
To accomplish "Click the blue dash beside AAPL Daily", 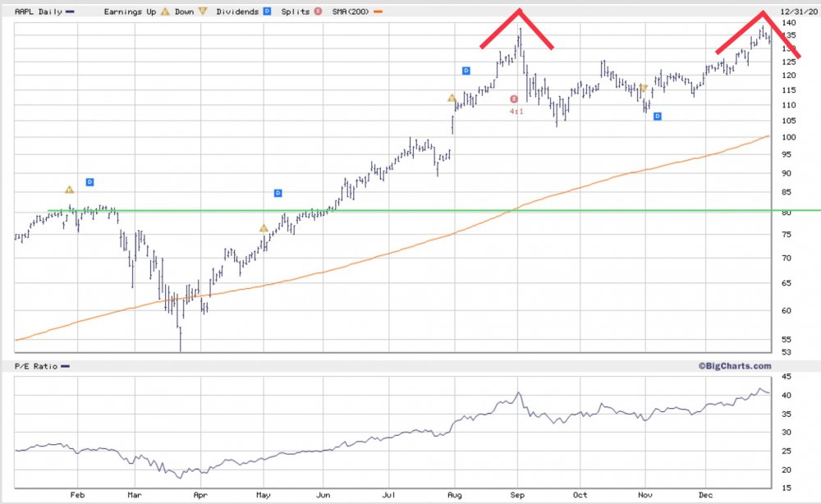I will [70, 11].
